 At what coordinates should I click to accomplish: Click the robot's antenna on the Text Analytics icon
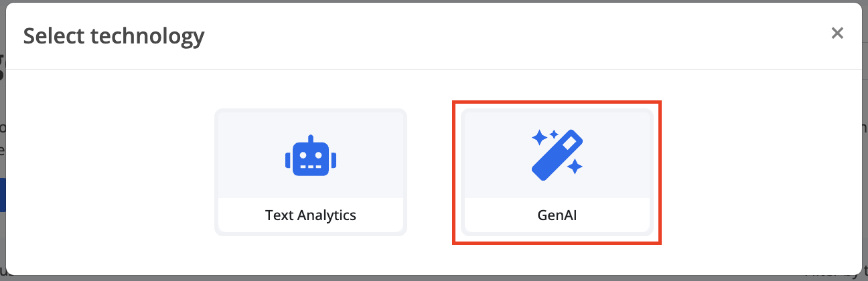311,139
